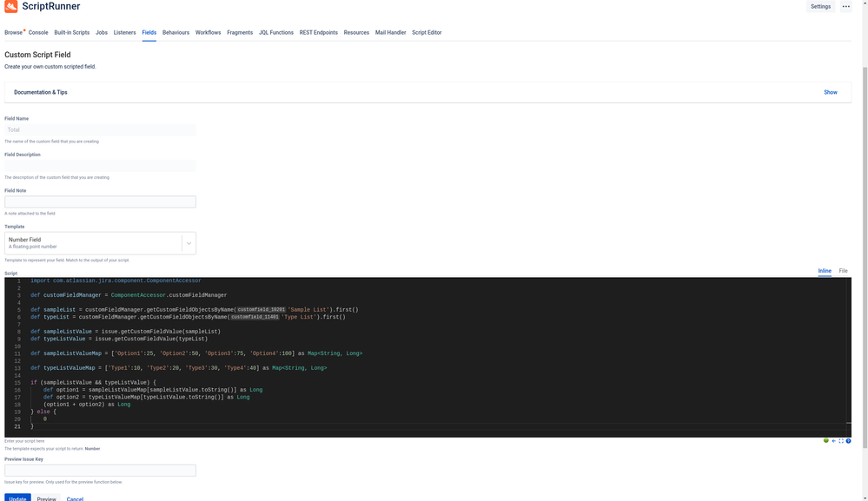Switch to the Console tab

(x=38, y=33)
